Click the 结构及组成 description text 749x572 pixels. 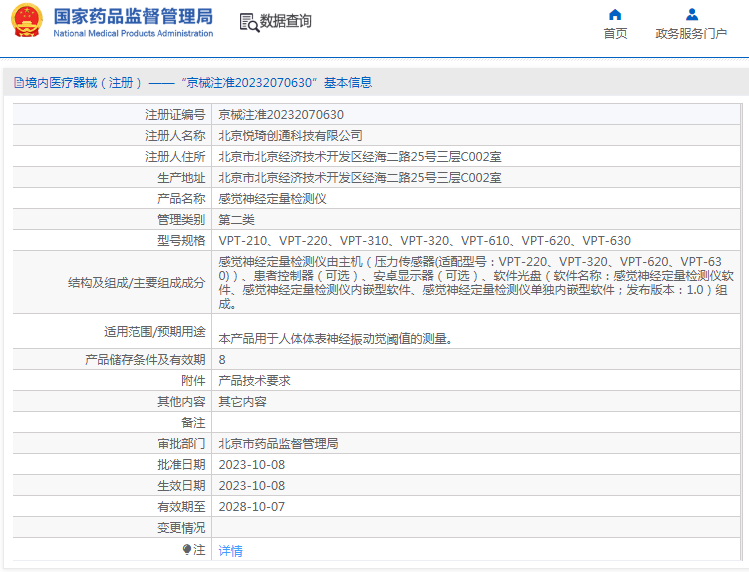click(x=476, y=282)
